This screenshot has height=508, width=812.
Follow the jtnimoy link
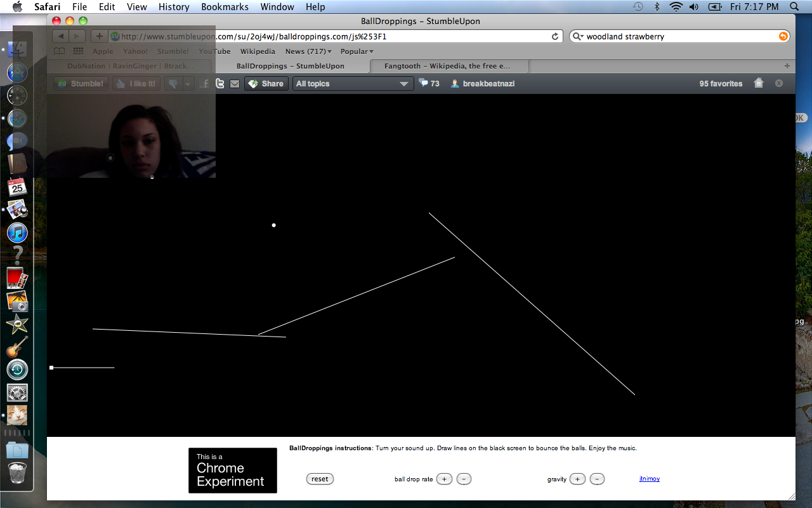coord(649,479)
